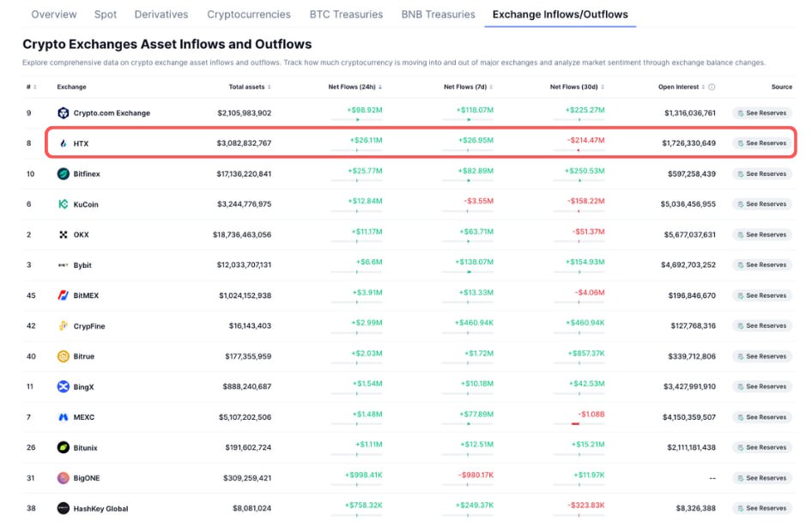The height and width of the screenshot is (522, 812).
Task: Click BingX open interest $3,427,991,910
Action: pyautogui.click(x=689, y=386)
